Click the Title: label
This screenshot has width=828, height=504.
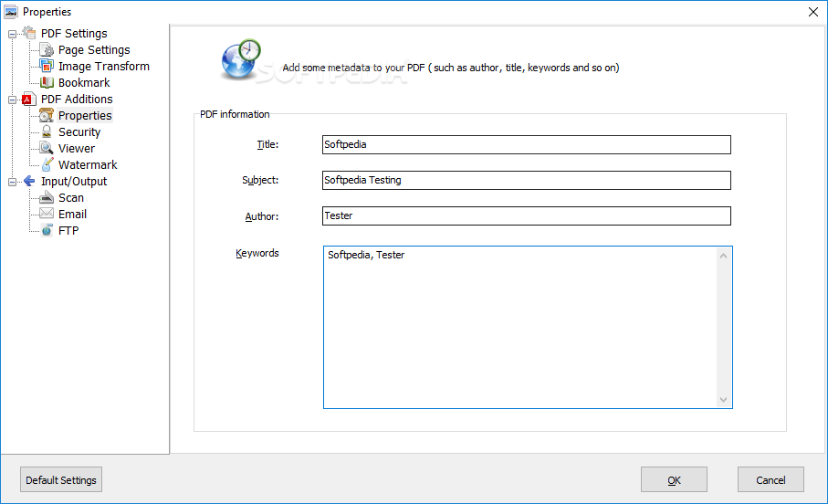point(267,144)
